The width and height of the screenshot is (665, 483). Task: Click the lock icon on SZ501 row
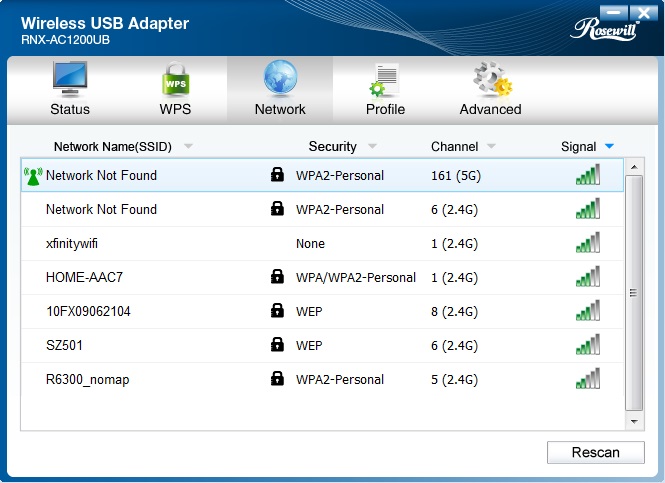[277, 344]
